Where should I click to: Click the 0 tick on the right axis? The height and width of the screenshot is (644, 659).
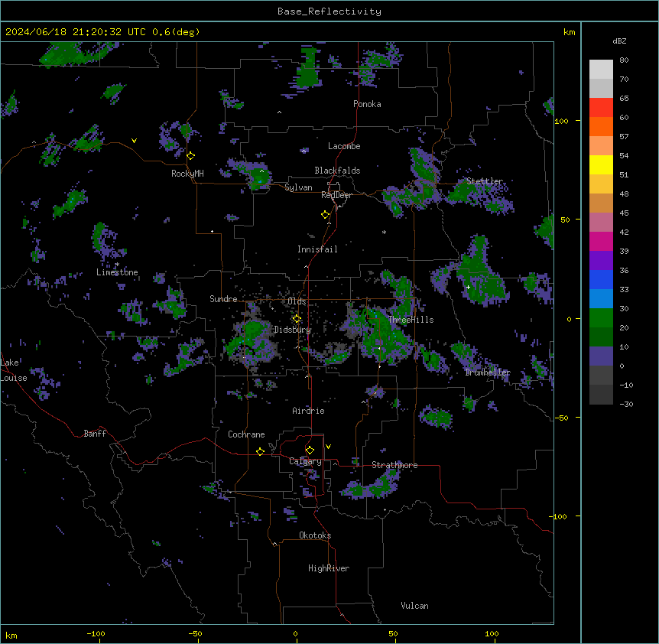point(569,319)
